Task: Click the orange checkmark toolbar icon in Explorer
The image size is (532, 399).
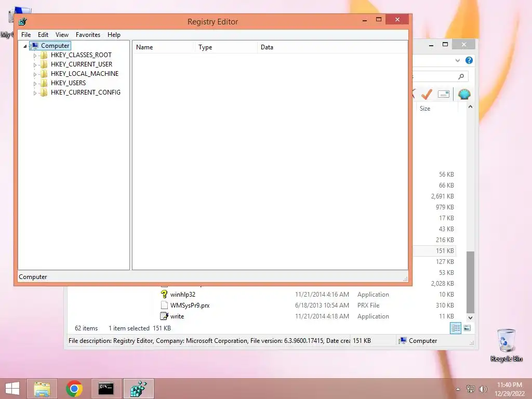Action: [427, 94]
